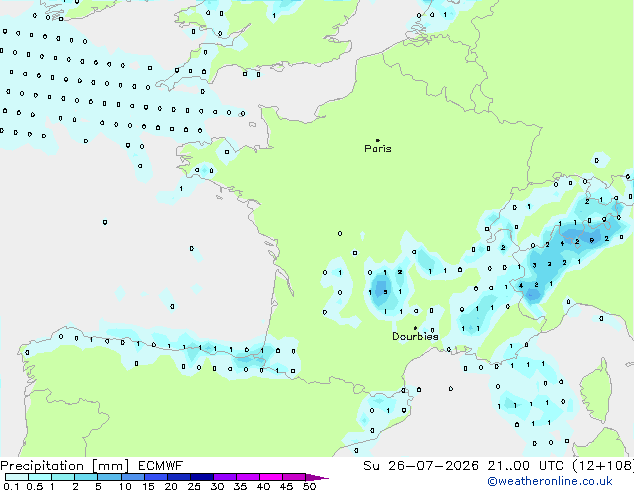634x490 pixels.
Task: Click the Dourbies location dot marker
Action: pos(415,328)
